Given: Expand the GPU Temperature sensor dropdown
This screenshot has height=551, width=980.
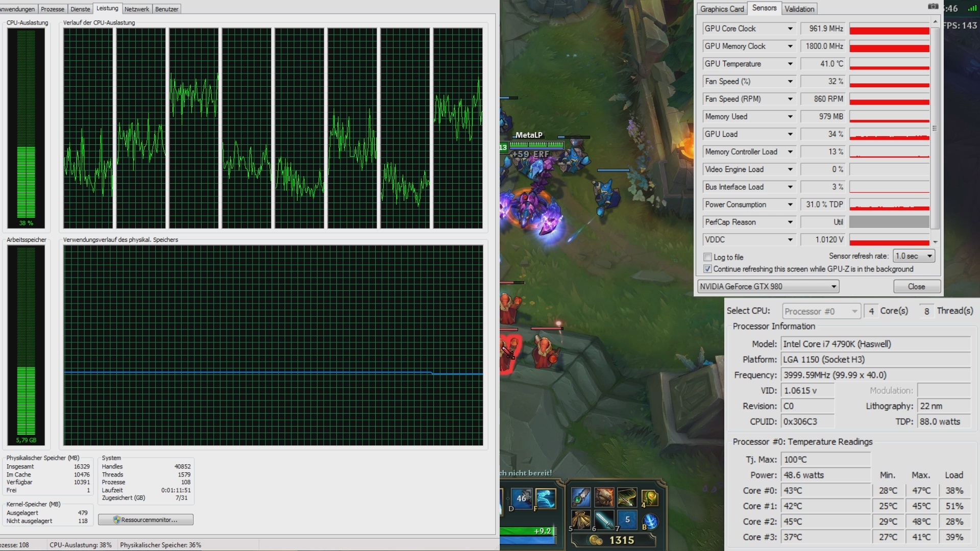Looking at the screenshot, I should [790, 64].
